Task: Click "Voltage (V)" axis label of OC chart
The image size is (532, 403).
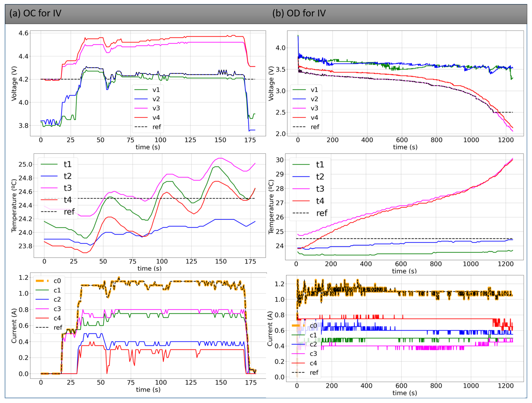Action: point(14,83)
